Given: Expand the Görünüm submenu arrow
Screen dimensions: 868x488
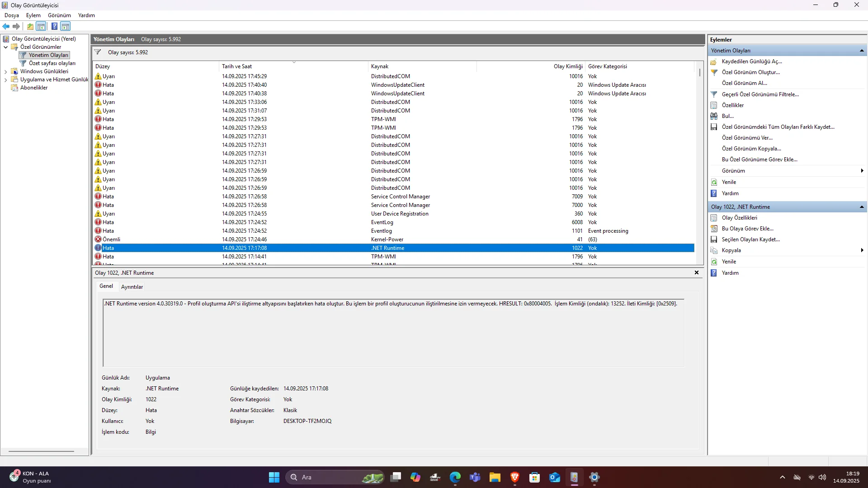Looking at the screenshot, I should point(862,171).
